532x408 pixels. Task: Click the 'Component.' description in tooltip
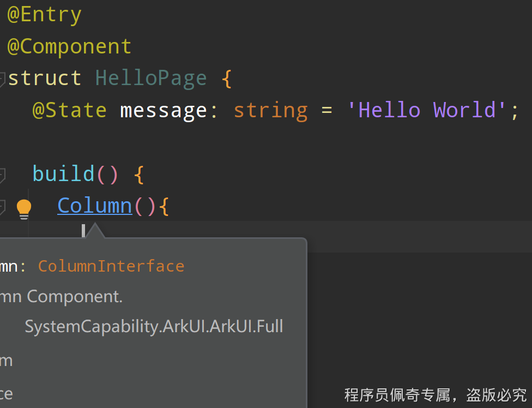click(x=75, y=296)
